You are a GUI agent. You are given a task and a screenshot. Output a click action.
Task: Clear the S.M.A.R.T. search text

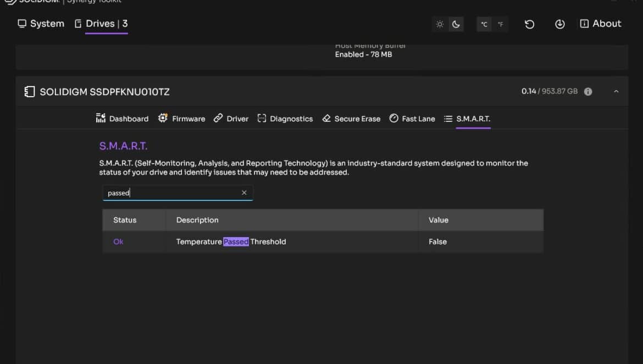[x=244, y=193]
